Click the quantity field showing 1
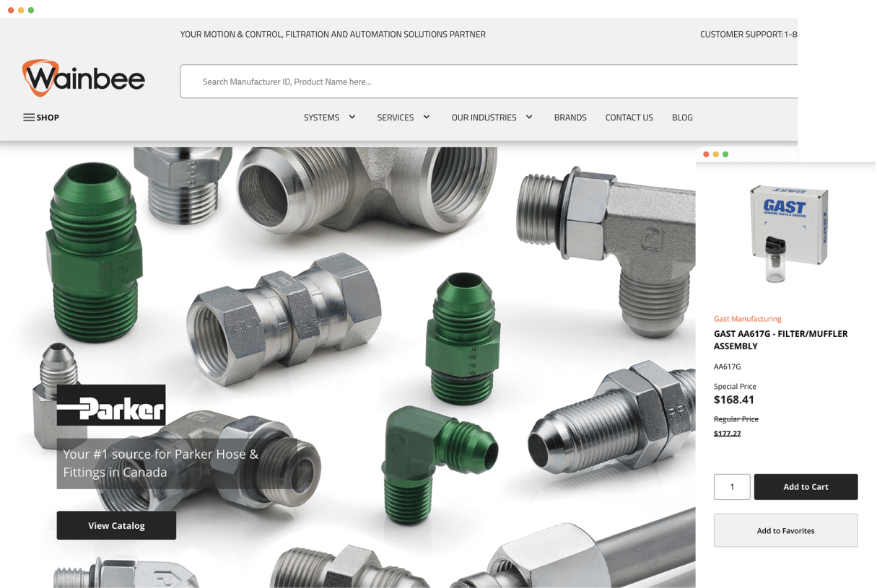Image resolution: width=877 pixels, height=588 pixels. coord(732,487)
